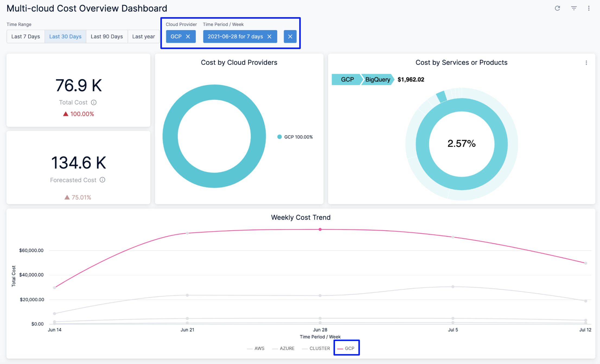Image resolution: width=600 pixels, height=364 pixels.
Task: Click the GCP breadcrumb in services chart
Action: pyautogui.click(x=347, y=79)
